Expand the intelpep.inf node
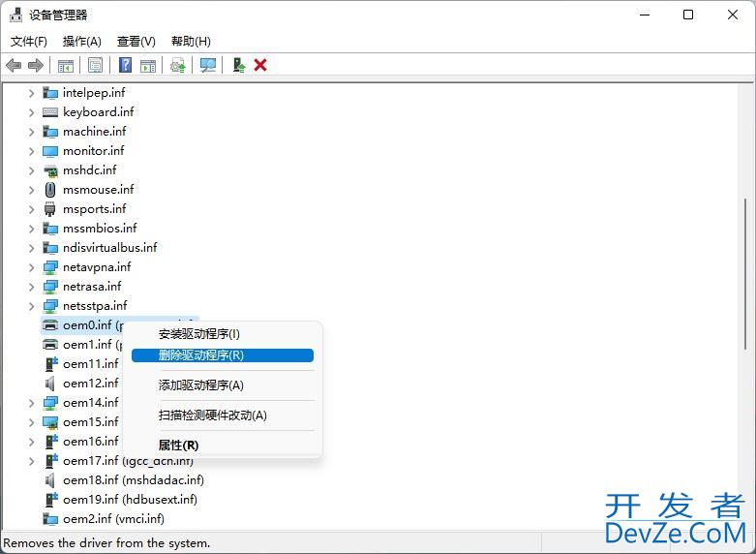The height and width of the screenshot is (554, 756). pyautogui.click(x=31, y=93)
